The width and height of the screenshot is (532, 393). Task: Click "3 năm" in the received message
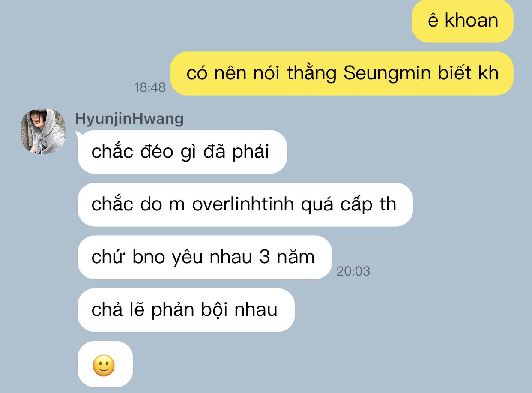point(287,257)
